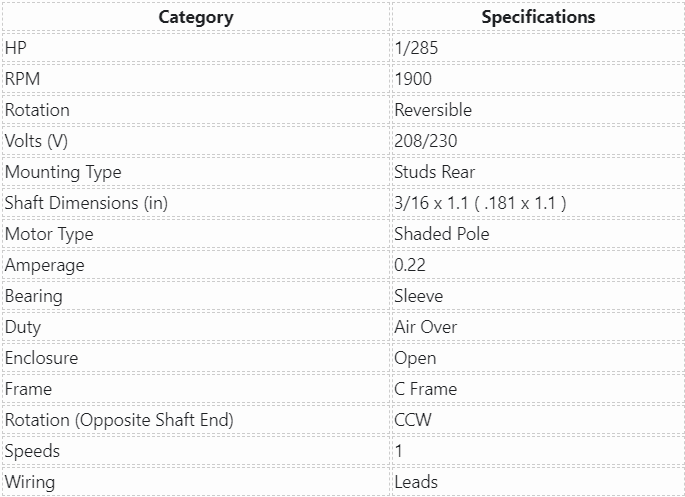Select the HP row label

click(x=16, y=48)
